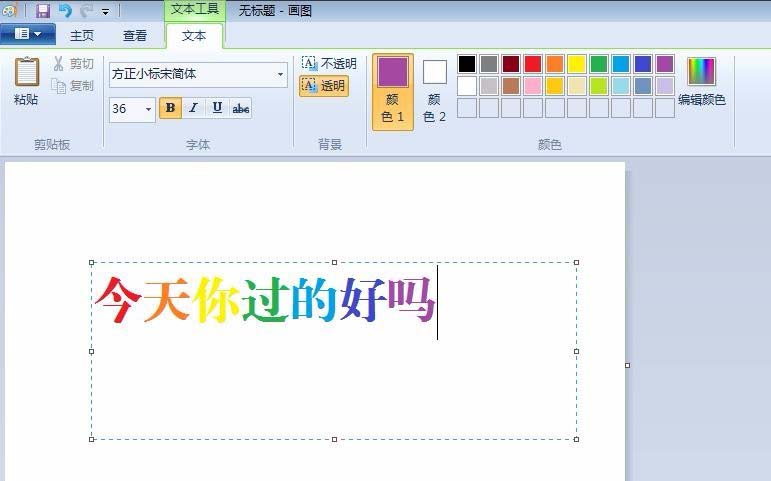Pick the turquoise blue color swatch

621,64
